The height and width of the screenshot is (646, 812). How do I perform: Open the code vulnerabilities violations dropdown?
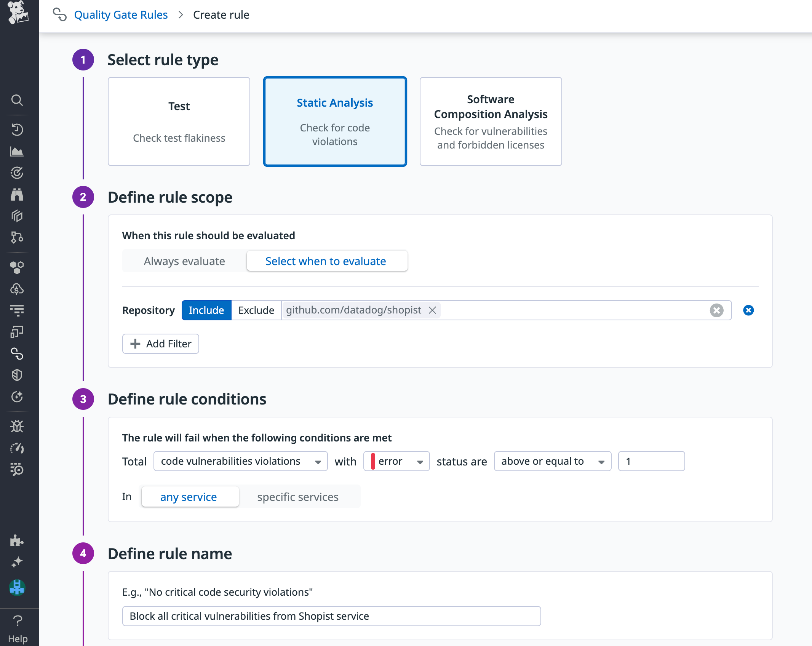[240, 461]
